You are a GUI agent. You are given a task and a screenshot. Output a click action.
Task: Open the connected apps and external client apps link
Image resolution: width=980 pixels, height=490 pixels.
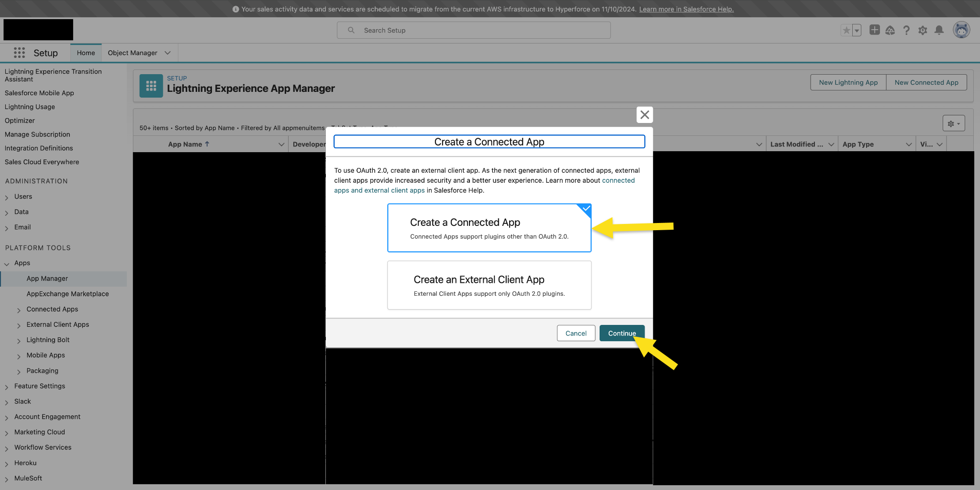point(484,185)
